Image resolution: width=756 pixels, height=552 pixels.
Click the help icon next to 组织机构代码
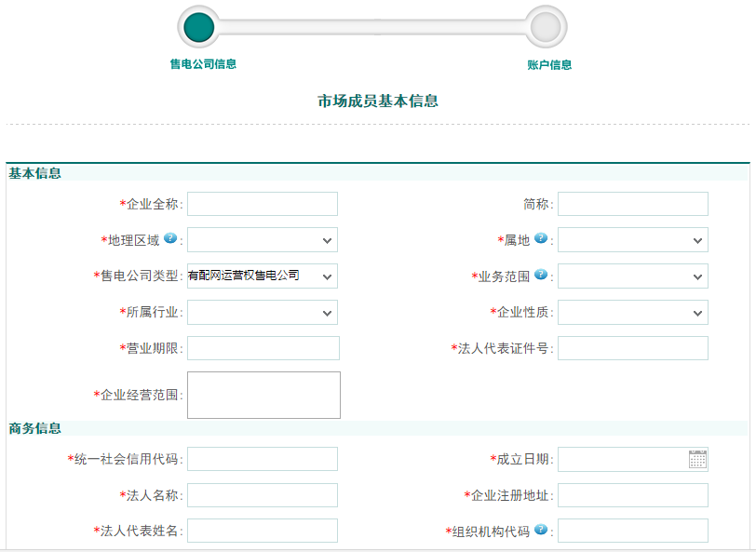[540, 530]
